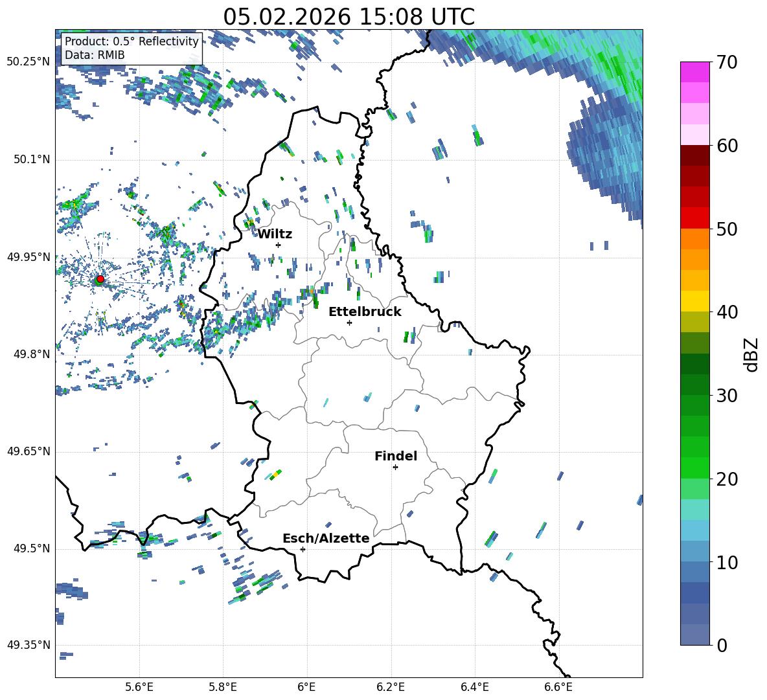This screenshot has height=700, width=767.
Task: Click the 70 colorbar tick label
Action: 726,63
